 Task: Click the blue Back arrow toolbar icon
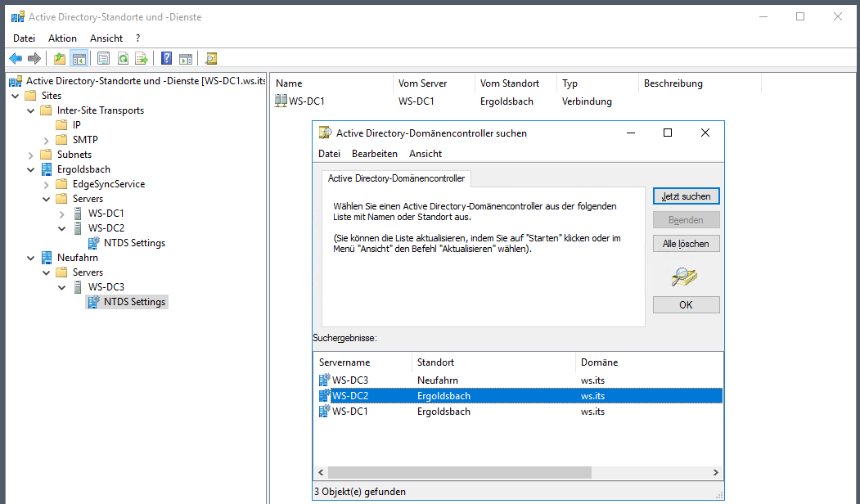16,58
